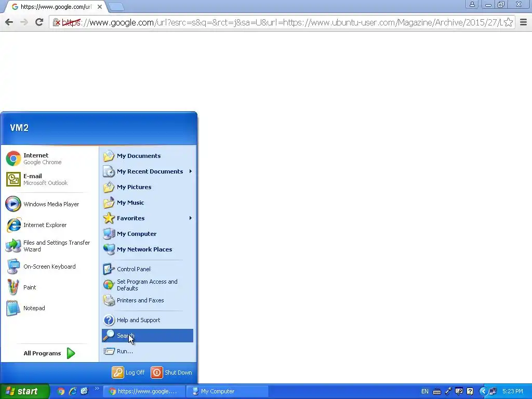This screenshot has width=532, height=399.
Task: Open My Music folder
Action: tap(148, 203)
